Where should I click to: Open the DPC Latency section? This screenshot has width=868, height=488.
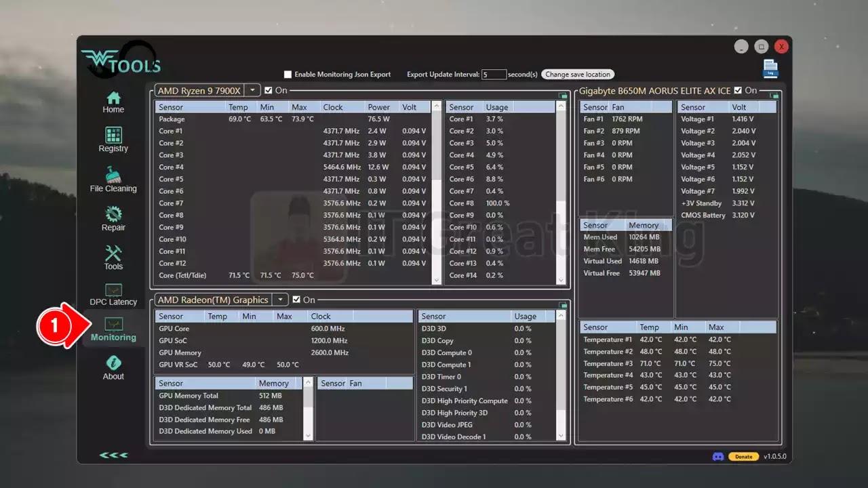coord(113,295)
